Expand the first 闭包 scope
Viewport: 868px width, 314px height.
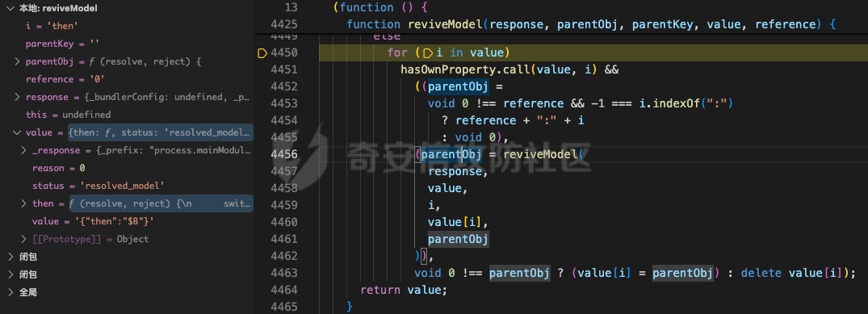[x=10, y=257]
